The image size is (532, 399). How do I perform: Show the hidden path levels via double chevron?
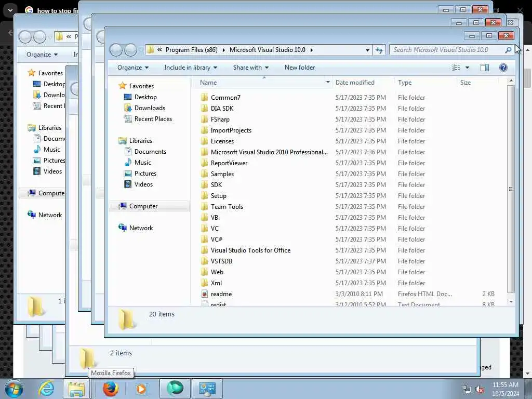tap(159, 50)
